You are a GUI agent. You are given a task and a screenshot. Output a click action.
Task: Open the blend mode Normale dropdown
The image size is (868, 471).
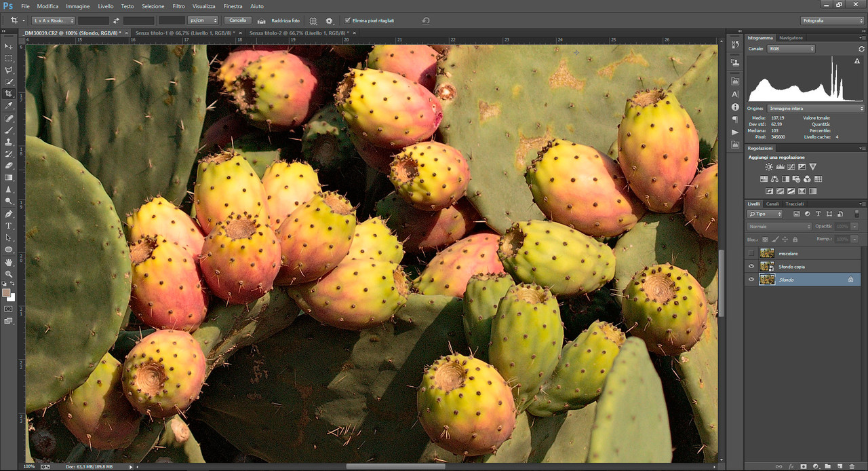(779, 226)
